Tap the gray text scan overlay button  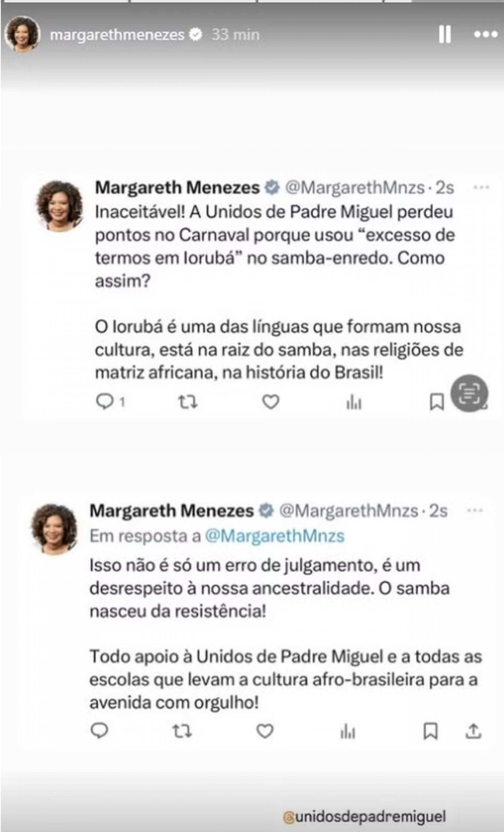470,393
